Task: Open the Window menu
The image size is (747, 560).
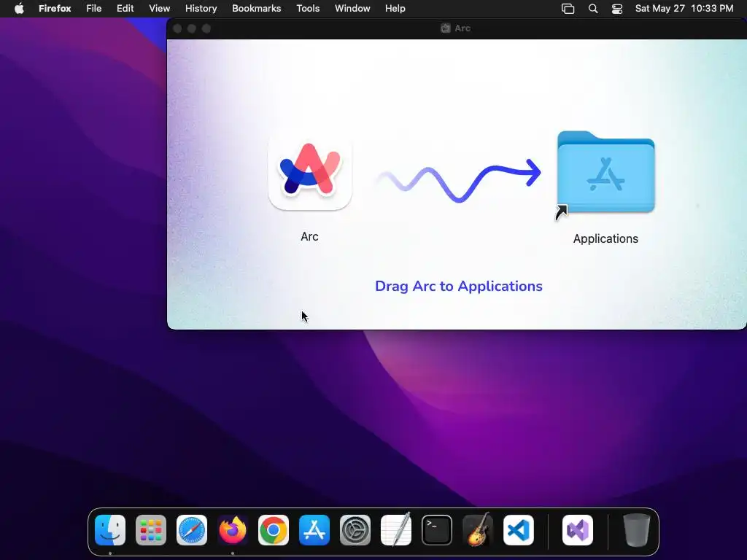Action: click(x=352, y=9)
